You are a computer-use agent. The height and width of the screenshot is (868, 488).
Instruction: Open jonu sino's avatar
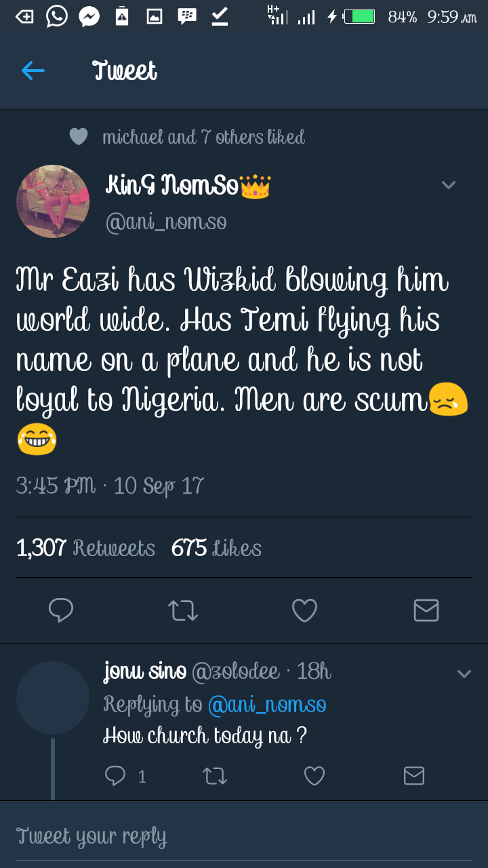[x=53, y=698]
